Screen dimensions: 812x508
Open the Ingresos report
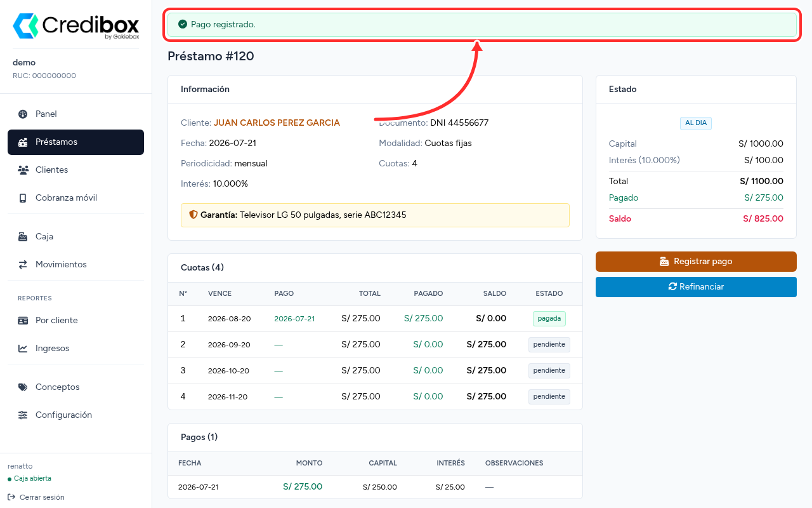point(75,349)
